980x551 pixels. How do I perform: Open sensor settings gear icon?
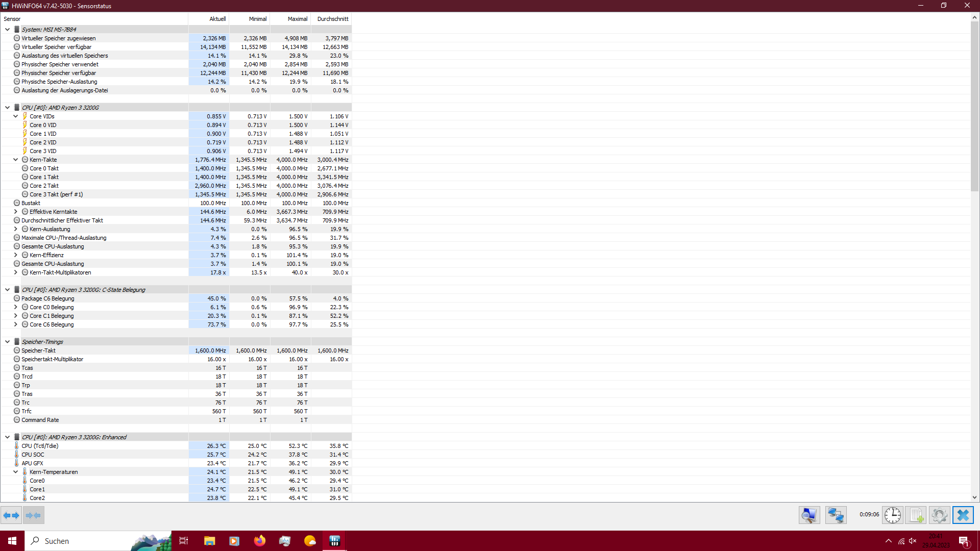click(939, 515)
